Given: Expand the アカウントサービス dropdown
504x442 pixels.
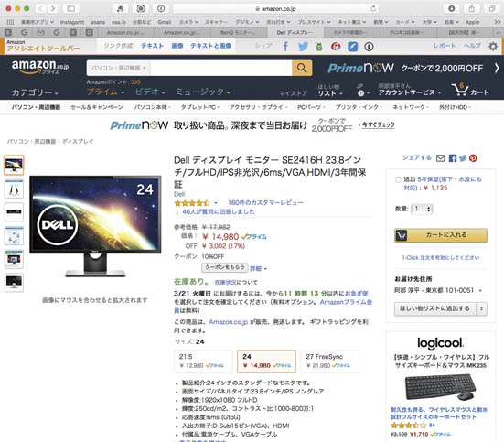Looking at the screenshot, I should (409, 92).
